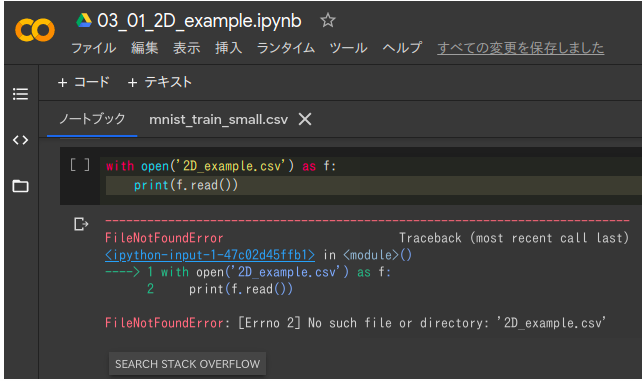
Task: Open the code snippets sidebar icon
Action: pyautogui.click(x=20, y=140)
